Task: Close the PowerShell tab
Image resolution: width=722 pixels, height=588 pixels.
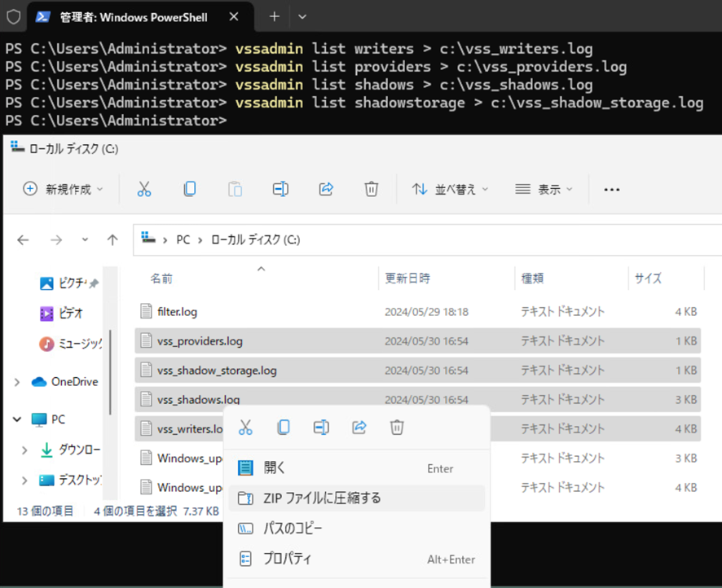Action: tap(234, 16)
